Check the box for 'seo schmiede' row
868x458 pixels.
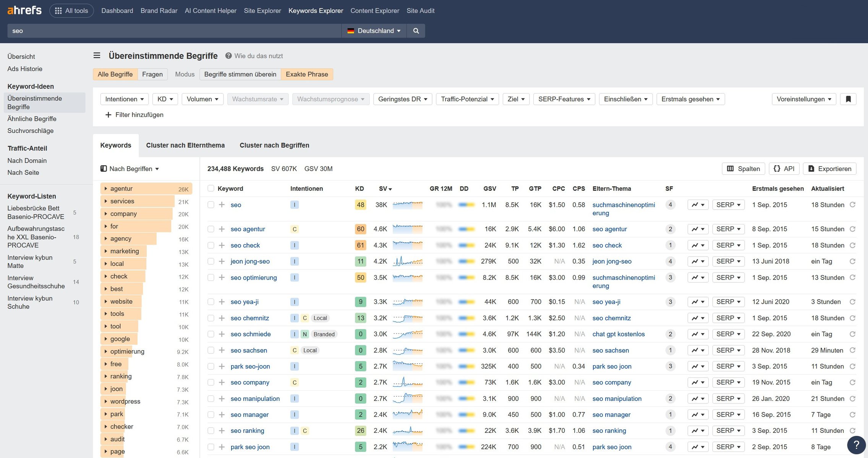click(211, 334)
